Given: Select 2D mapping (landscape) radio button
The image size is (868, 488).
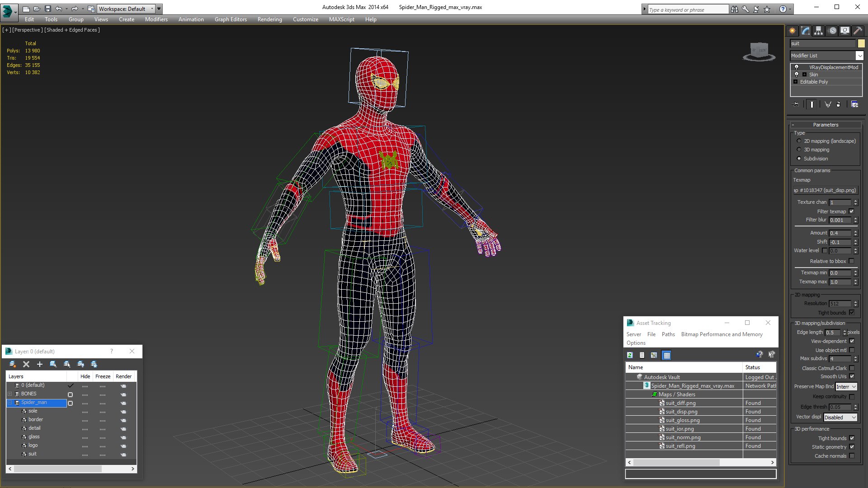Looking at the screenshot, I should point(799,141).
